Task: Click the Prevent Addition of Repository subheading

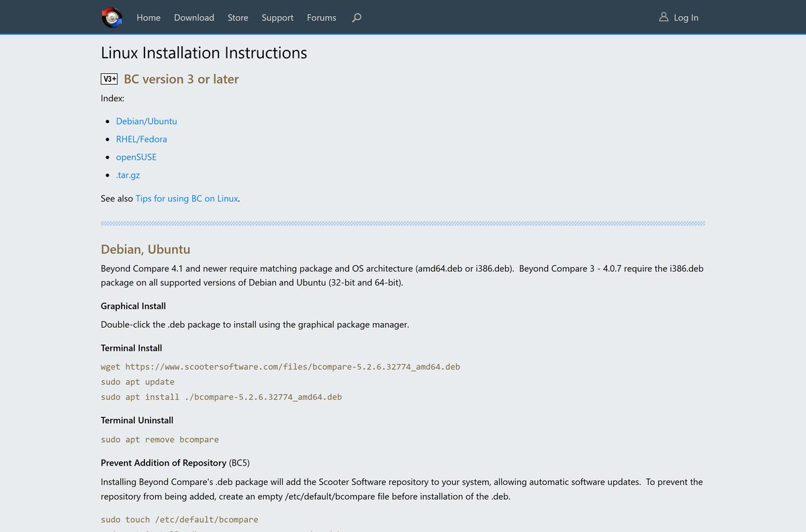Action: point(163,463)
